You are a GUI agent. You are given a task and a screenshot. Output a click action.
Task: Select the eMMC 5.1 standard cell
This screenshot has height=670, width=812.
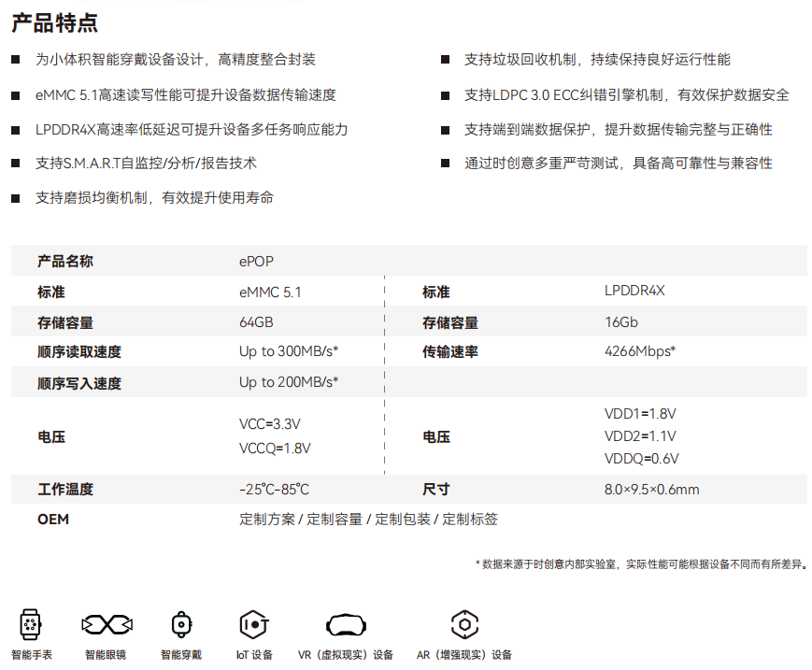270,292
